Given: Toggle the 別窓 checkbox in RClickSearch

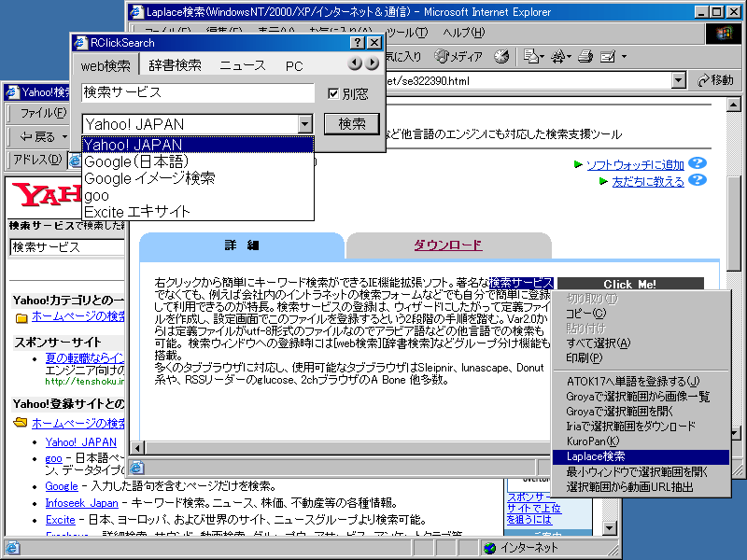Looking at the screenshot, I should 333,93.
